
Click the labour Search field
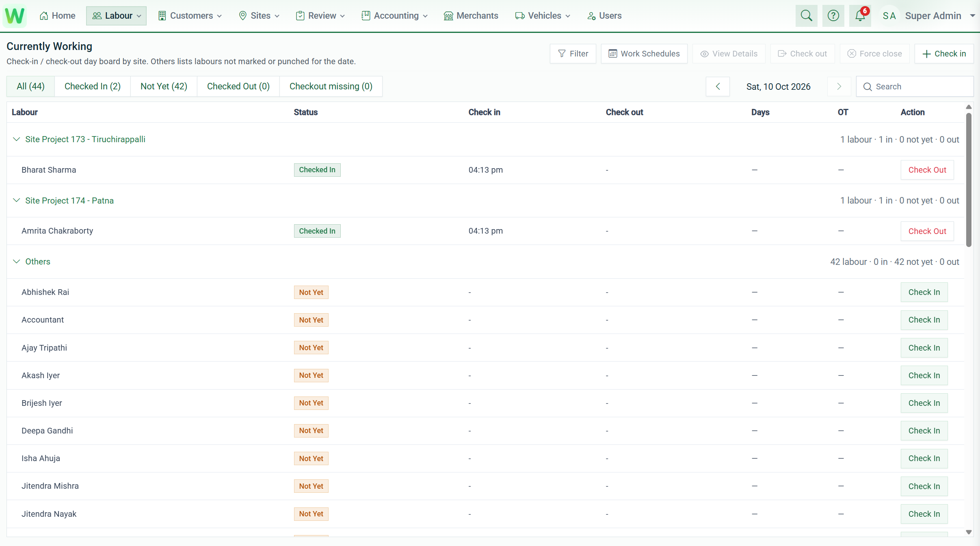pos(915,87)
